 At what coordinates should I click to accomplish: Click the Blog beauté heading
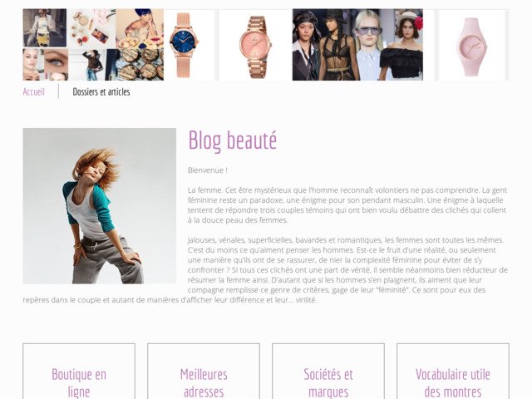pos(233,140)
